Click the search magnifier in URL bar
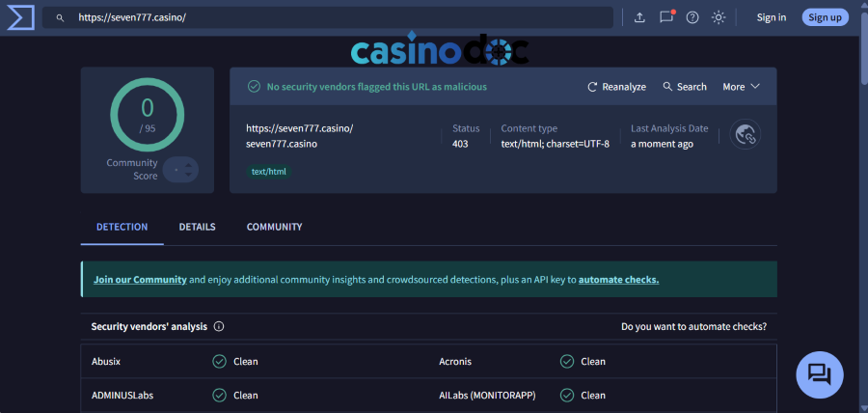The image size is (868, 413). click(61, 17)
